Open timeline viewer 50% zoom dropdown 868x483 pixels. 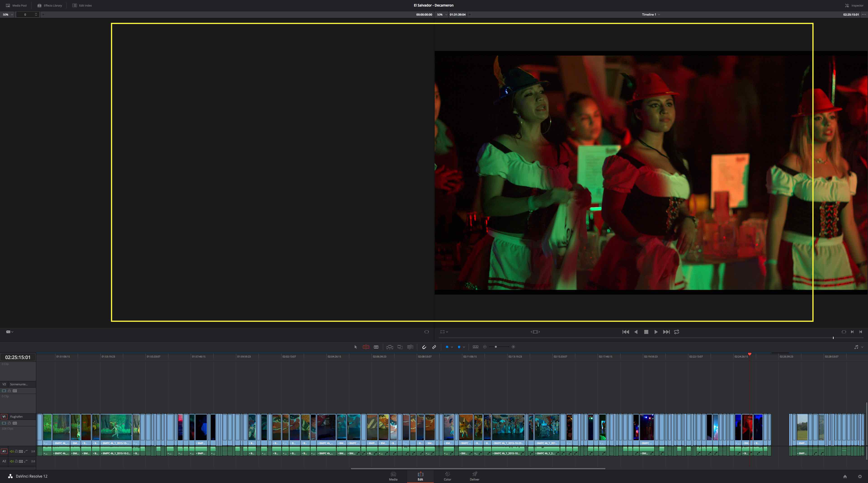coord(442,14)
